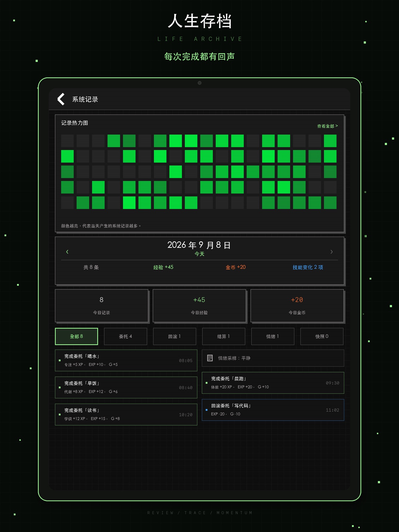The height and width of the screenshot is (532, 399).
Task: Click the 今日记录 stat card
Action: tap(101, 306)
